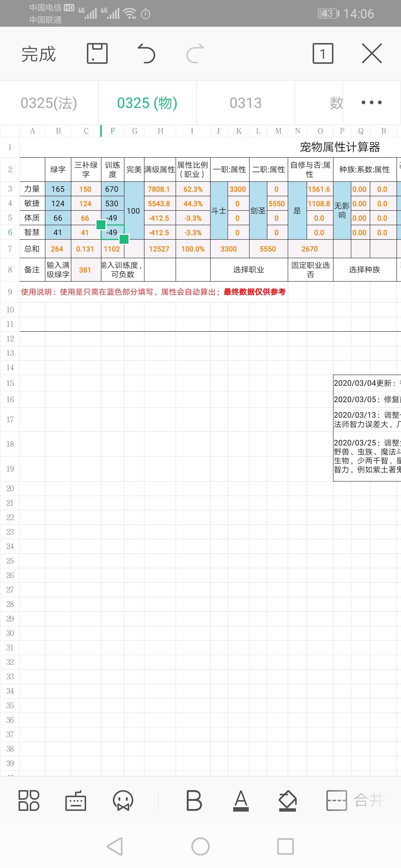Select row header 7
This screenshot has height=868, width=401.
click(10, 249)
